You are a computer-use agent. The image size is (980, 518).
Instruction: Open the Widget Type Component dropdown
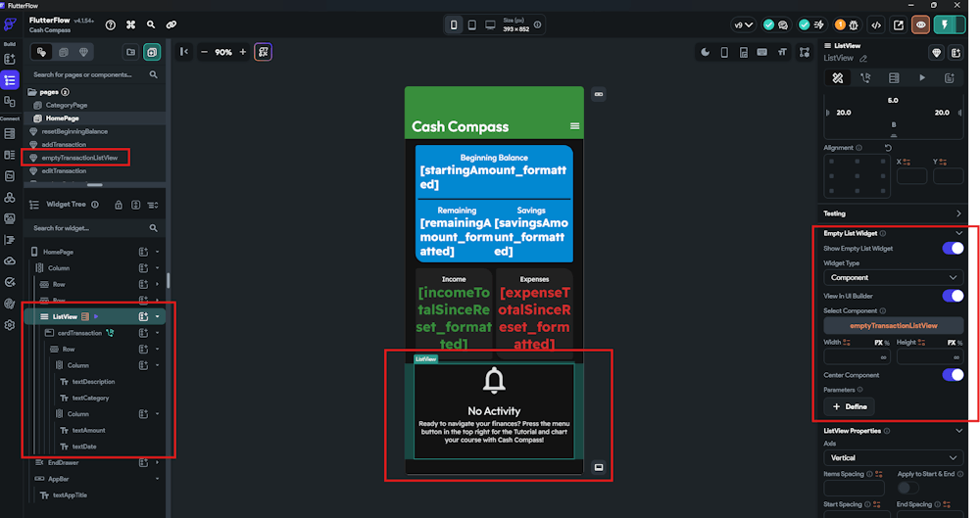click(x=893, y=277)
